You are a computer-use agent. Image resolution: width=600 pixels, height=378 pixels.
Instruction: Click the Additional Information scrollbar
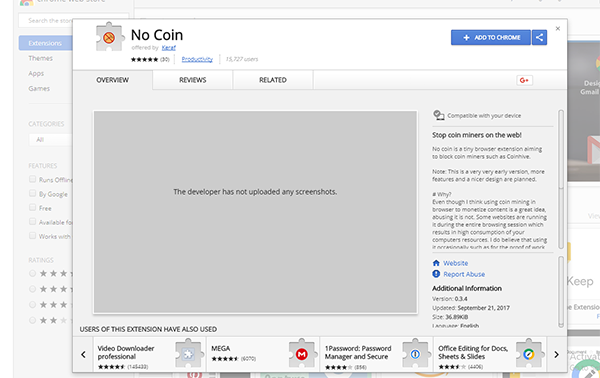pyautogui.click(x=561, y=292)
